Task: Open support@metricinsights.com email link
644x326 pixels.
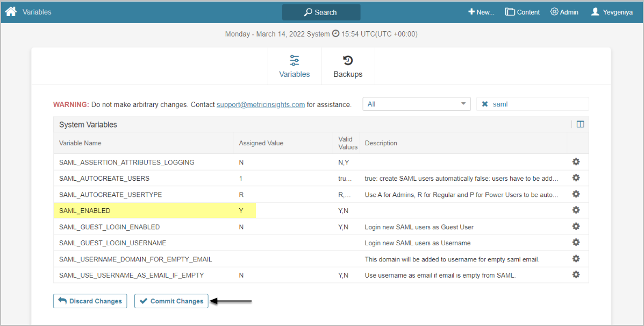Action: 261,104
